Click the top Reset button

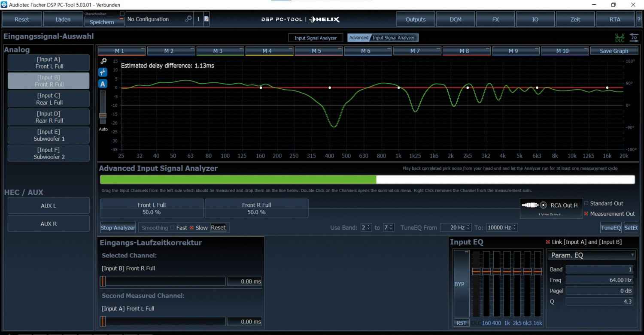pyautogui.click(x=22, y=19)
